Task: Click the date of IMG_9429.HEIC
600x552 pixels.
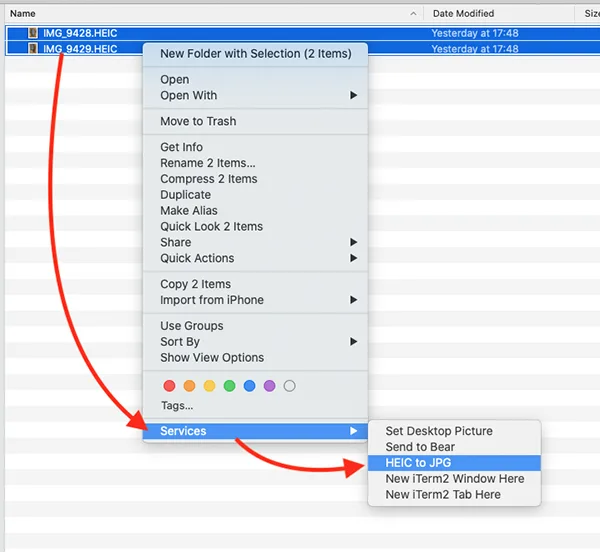Action: click(475, 49)
